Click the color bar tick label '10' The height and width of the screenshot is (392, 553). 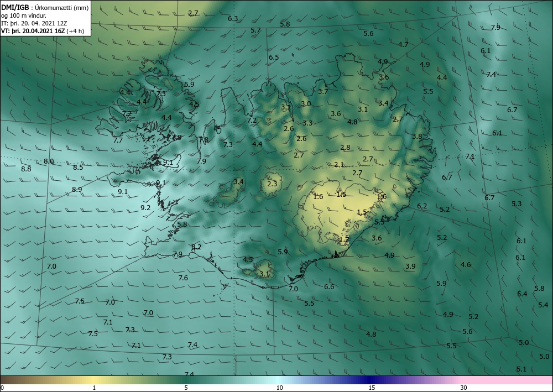click(x=279, y=388)
